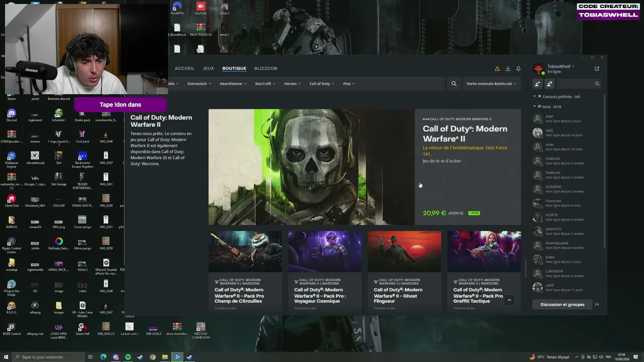Select the Fling to the Finish shortcut
644x362 pixels.
[12, 288]
